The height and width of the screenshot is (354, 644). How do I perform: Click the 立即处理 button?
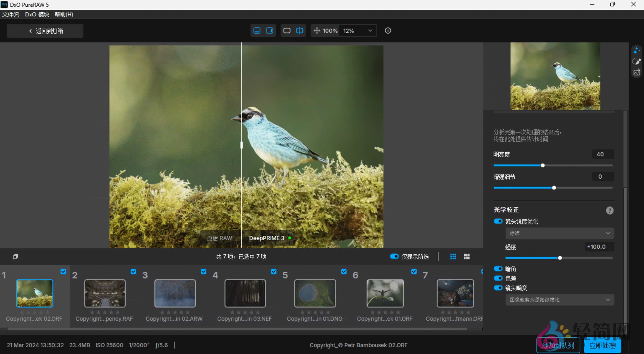coord(602,346)
